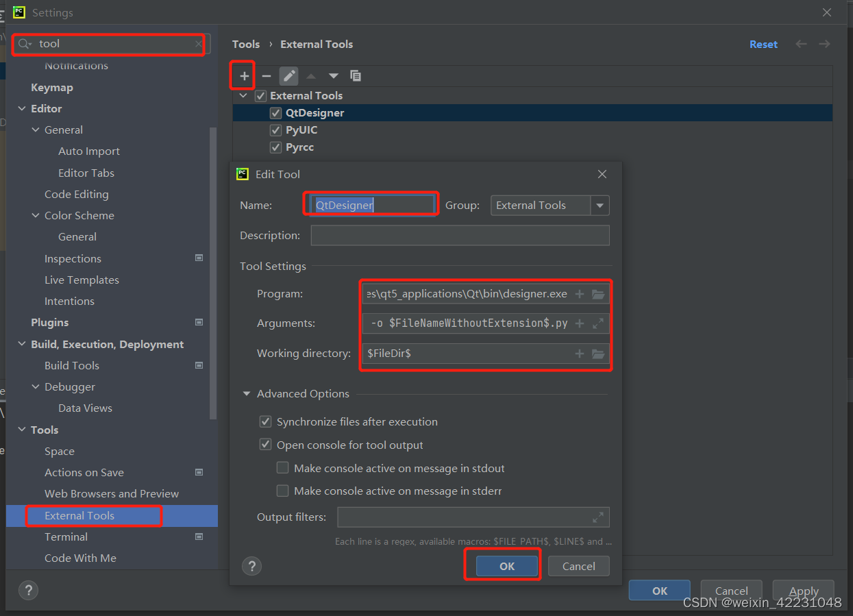The width and height of the screenshot is (853, 616).
Task: Uncheck the QtDesigner tool checkbox
Action: (x=275, y=113)
